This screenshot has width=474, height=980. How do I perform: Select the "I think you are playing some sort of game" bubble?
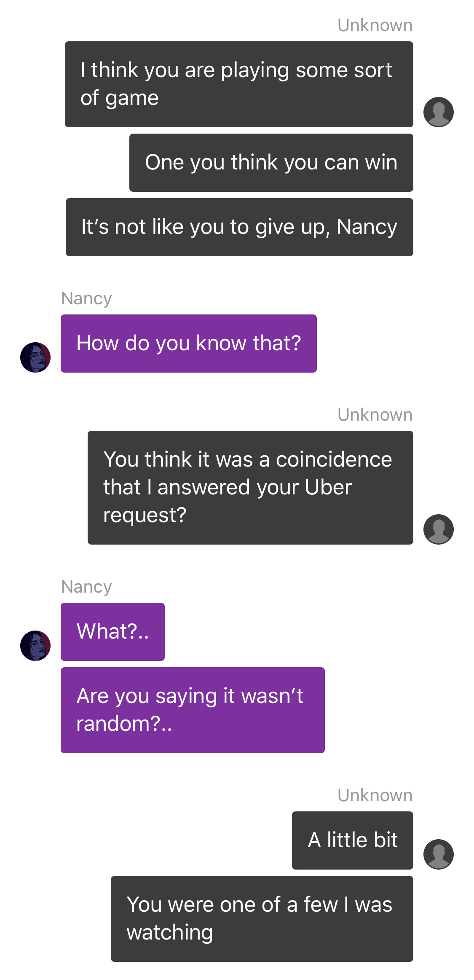pyautogui.click(x=239, y=84)
